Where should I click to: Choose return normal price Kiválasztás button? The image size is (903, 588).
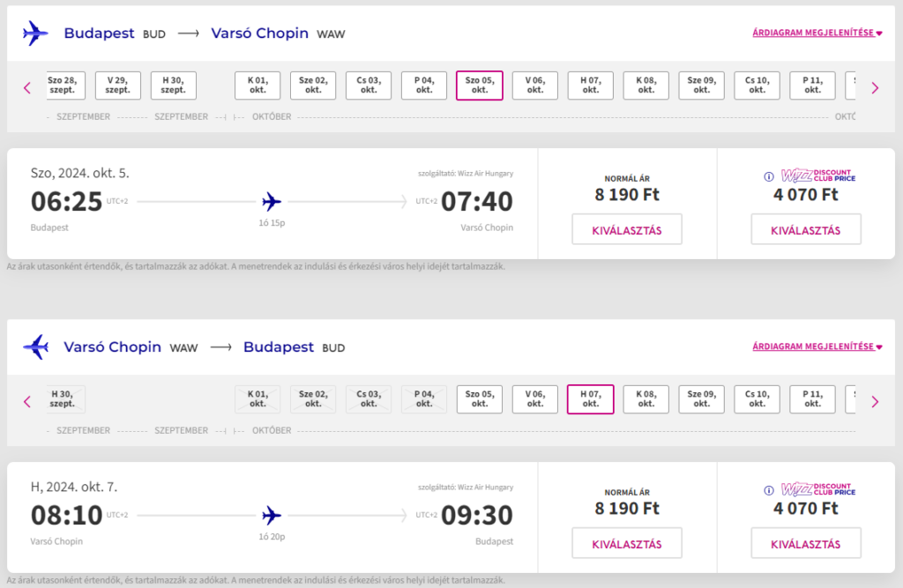627,544
